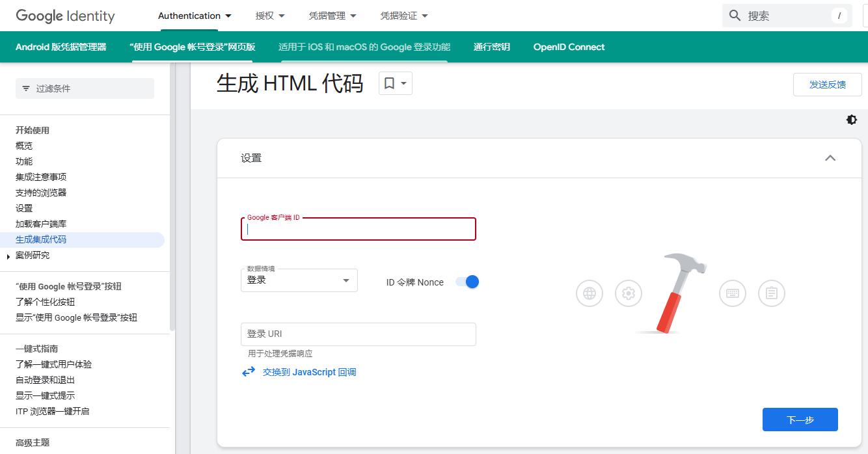Viewport: 868px width, 454px height.
Task: Click the search magnifier icon
Action: [735, 16]
